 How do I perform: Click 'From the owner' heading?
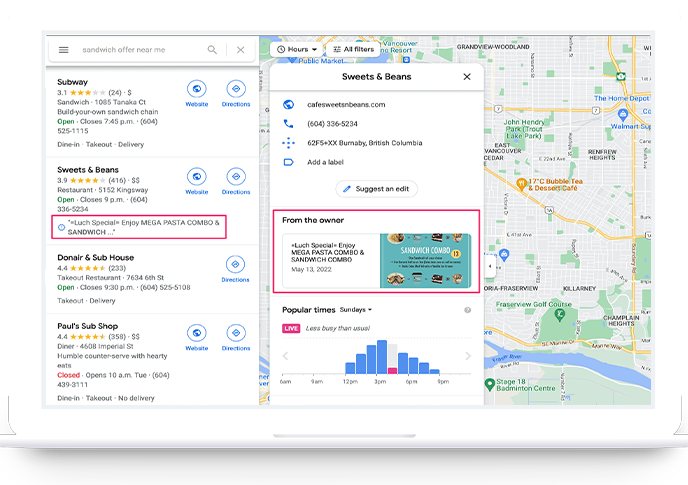click(313, 220)
